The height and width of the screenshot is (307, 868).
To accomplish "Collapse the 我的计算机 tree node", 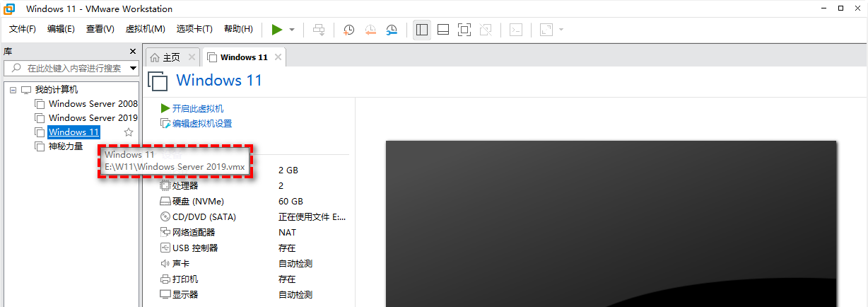I will (13, 90).
